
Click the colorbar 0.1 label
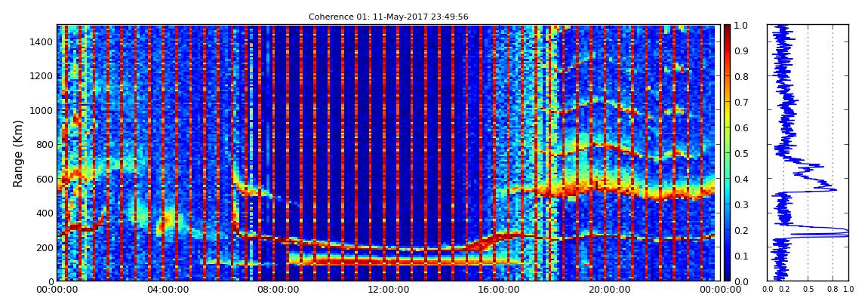[743, 256]
